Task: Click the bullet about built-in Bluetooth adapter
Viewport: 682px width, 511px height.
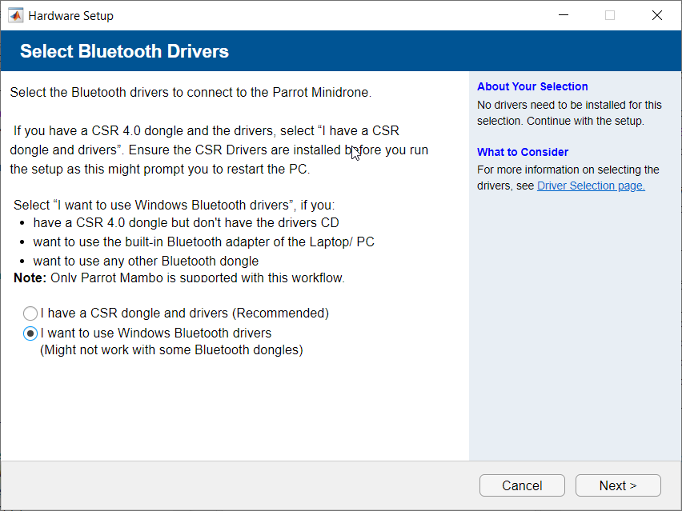Action: point(203,242)
